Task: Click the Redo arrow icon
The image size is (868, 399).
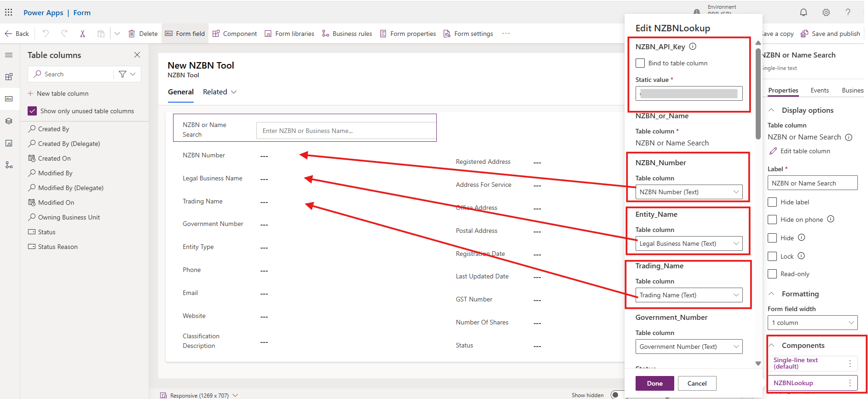Action: [x=64, y=34]
